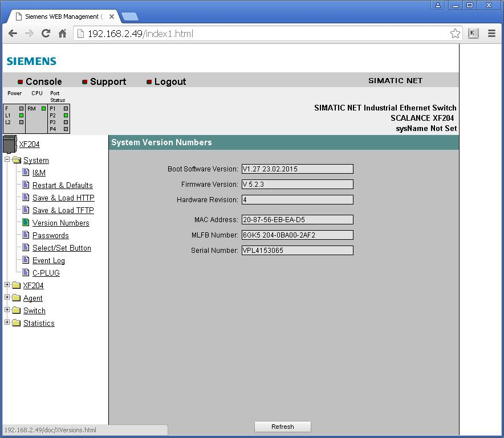The width and height of the screenshot is (504, 438).
Task: Expand the Statistics folder in tree
Action: (x=7, y=323)
